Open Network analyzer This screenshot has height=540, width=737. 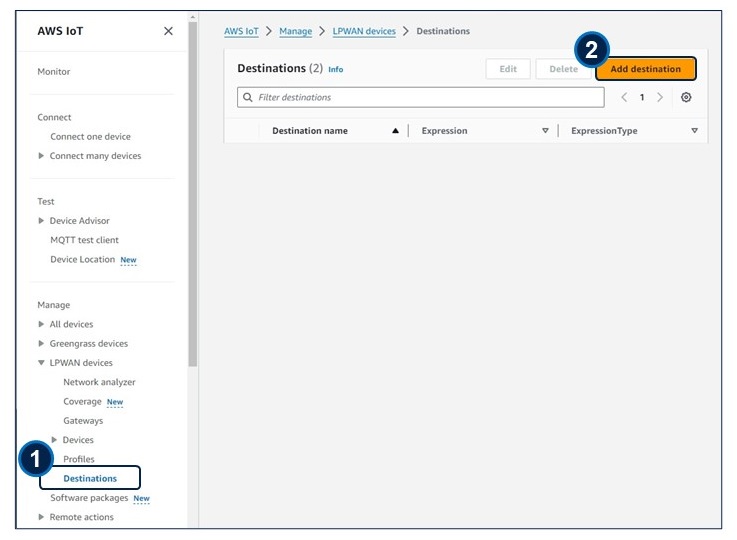coord(99,382)
